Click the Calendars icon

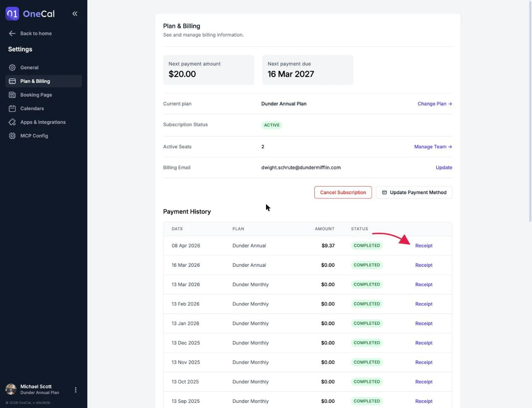[x=12, y=108]
